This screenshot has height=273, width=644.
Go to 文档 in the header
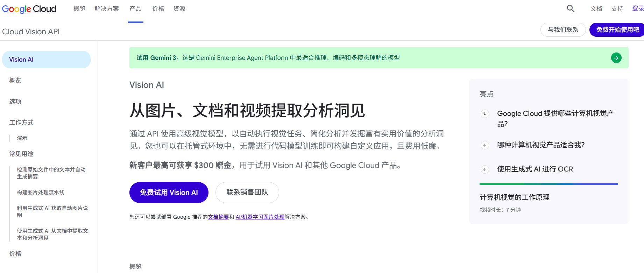coord(596,9)
